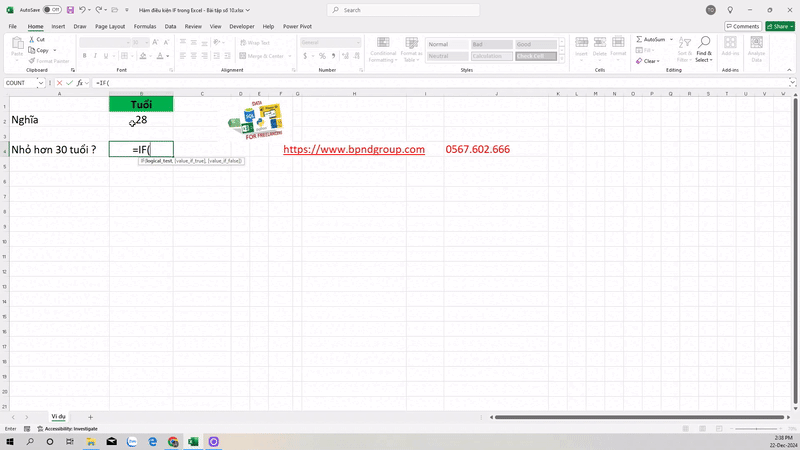The height and width of the screenshot is (450, 800).
Task: Click the Clear eraser button
Action: [647, 61]
